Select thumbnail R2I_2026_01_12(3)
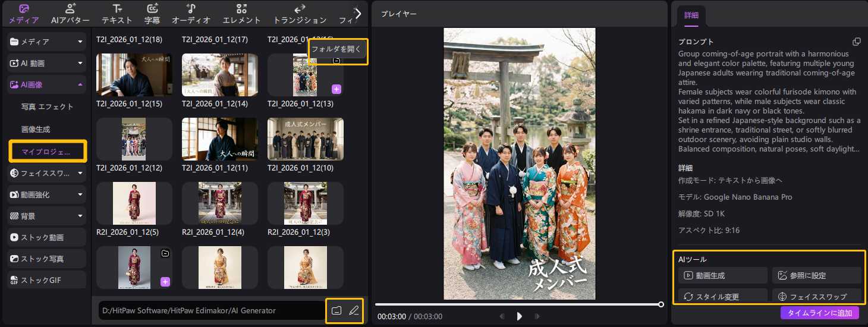 pyautogui.click(x=306, y=203)
